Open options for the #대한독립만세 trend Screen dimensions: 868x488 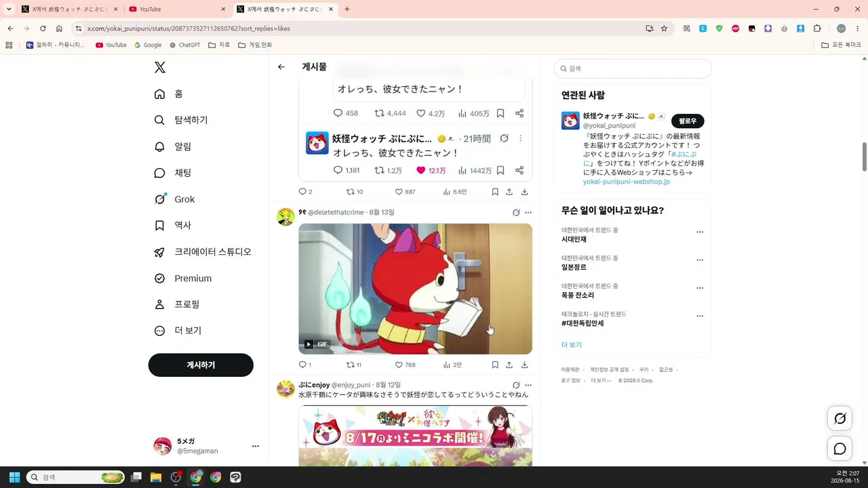click(700, 316)
